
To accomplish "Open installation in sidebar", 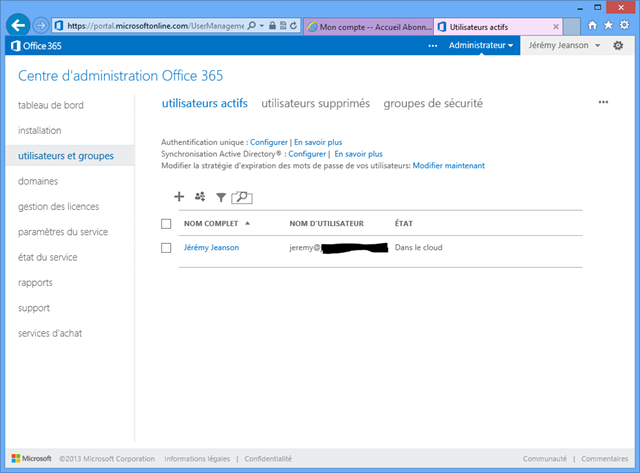I will [x=40, y=131].
